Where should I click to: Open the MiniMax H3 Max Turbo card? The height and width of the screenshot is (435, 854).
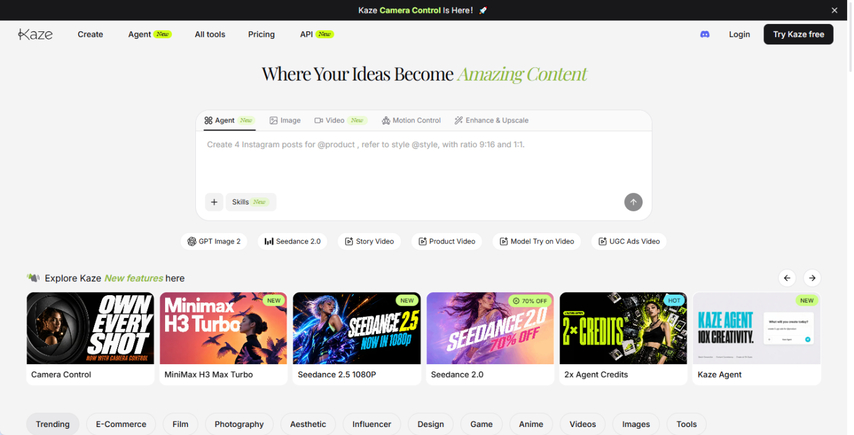223,339
